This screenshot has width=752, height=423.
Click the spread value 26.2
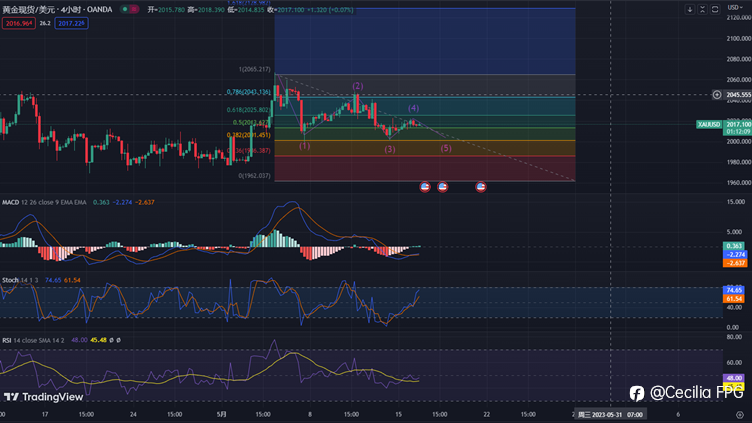pos(45,23)
